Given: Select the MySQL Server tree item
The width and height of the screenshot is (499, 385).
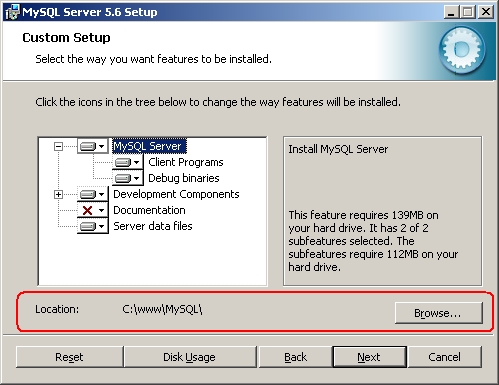Looking at the screenshot, I should [x=149, y=146].
